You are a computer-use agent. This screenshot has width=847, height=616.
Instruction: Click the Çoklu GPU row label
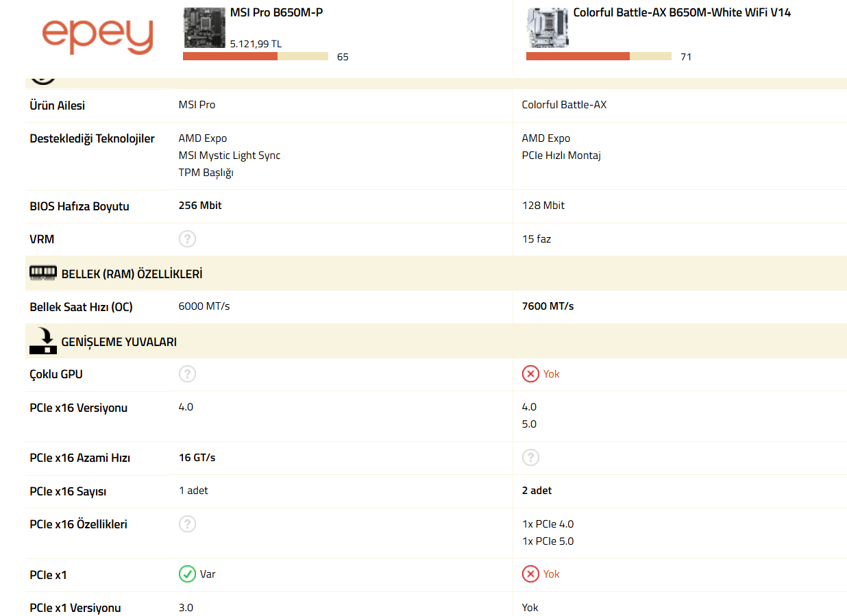[56, 374]
